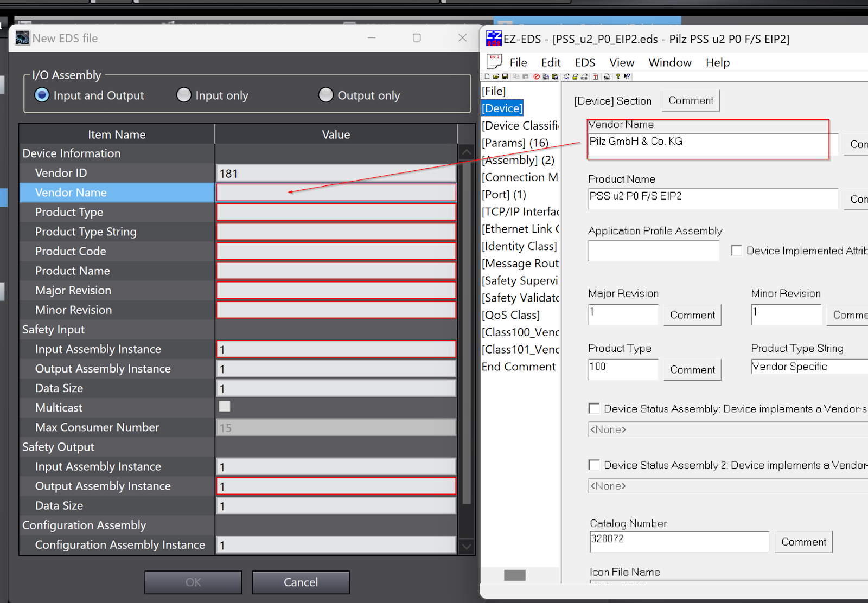Screen dimensions: 868x603
Task: Select the [QoS Class] section
Action: [511, 315]
